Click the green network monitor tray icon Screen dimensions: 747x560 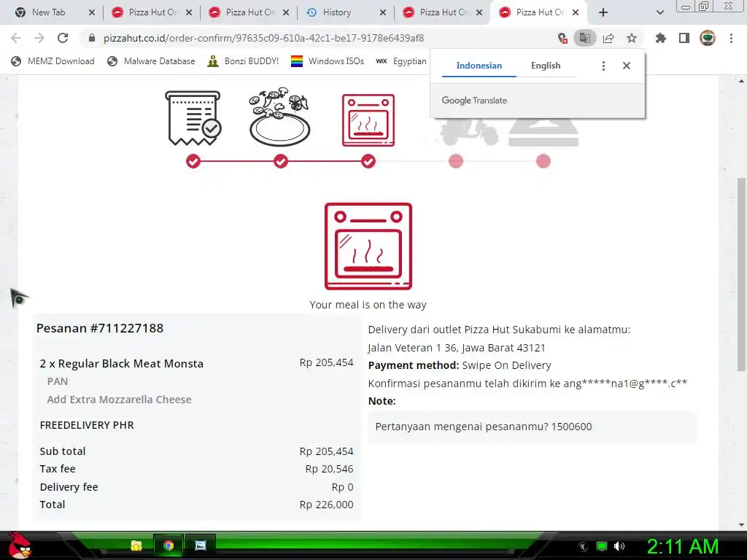(x=602, y=546)
